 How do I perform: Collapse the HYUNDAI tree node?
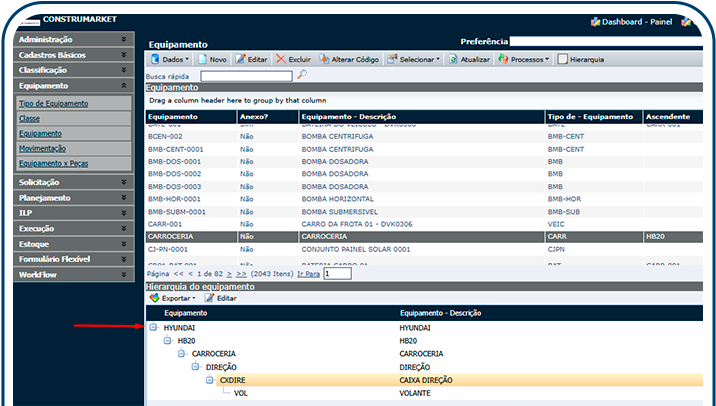tap(153, 327)
